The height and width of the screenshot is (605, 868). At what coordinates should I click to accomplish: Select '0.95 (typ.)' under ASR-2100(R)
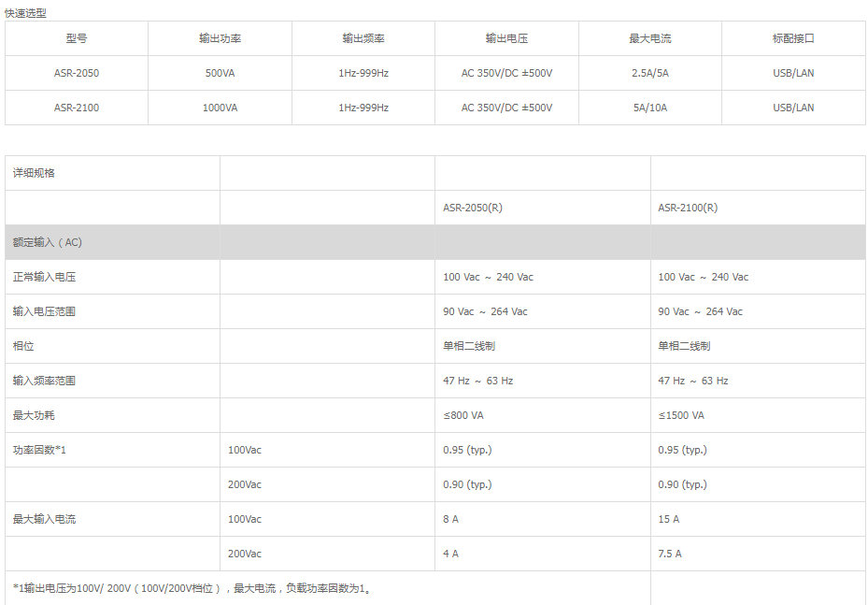coord(683,450)
